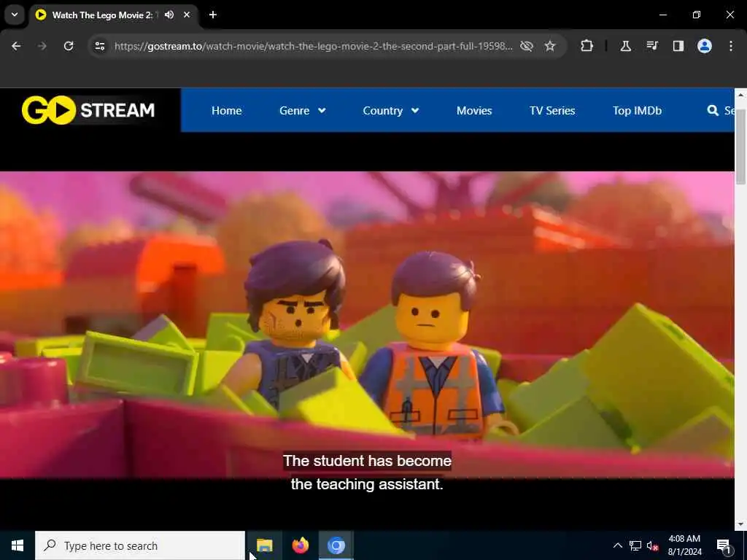The height and width of the screenshot is (560, 747).
Task: Restore down the Chrome window
Action: 697,15
